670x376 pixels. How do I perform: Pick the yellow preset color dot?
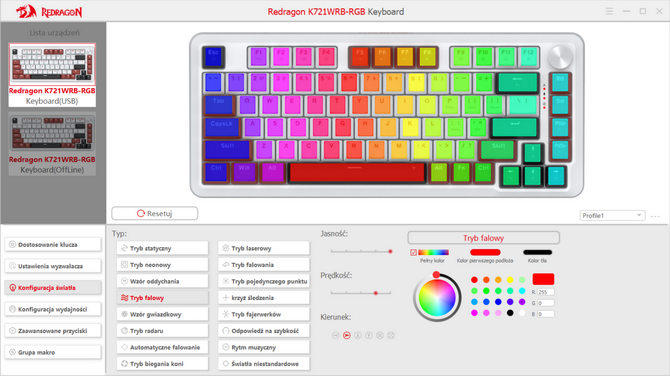510,280
